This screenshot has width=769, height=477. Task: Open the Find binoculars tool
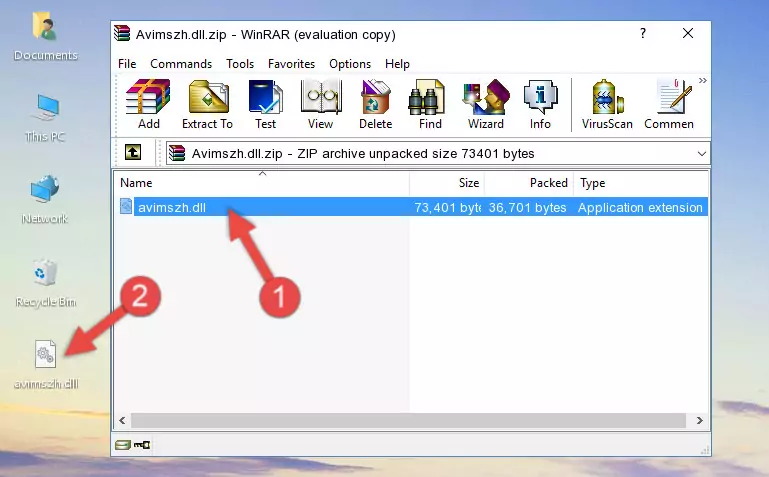[430, 104]
